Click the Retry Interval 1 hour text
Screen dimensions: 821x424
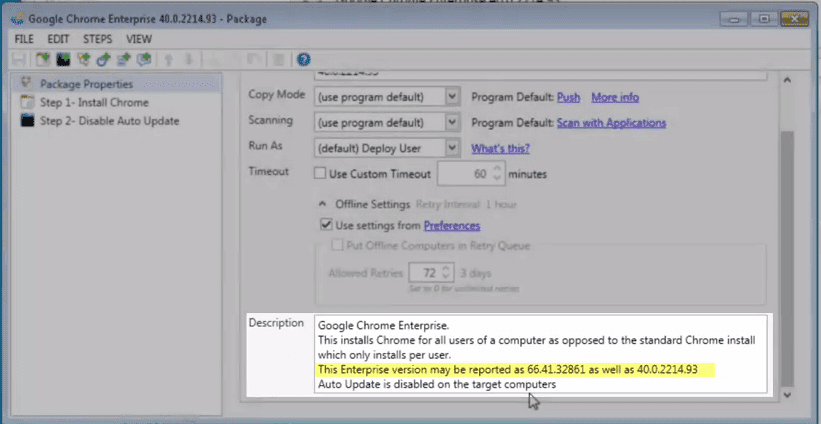(465, 205)
